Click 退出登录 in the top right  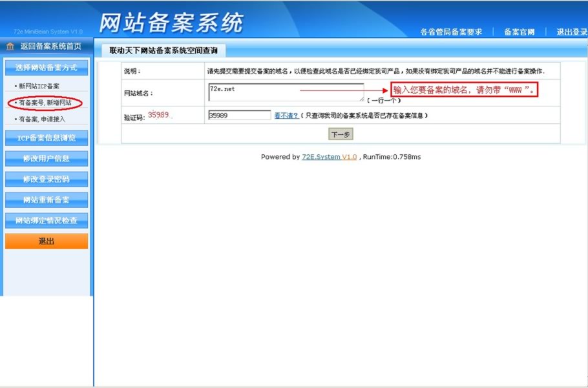click(x=571, y=32)
